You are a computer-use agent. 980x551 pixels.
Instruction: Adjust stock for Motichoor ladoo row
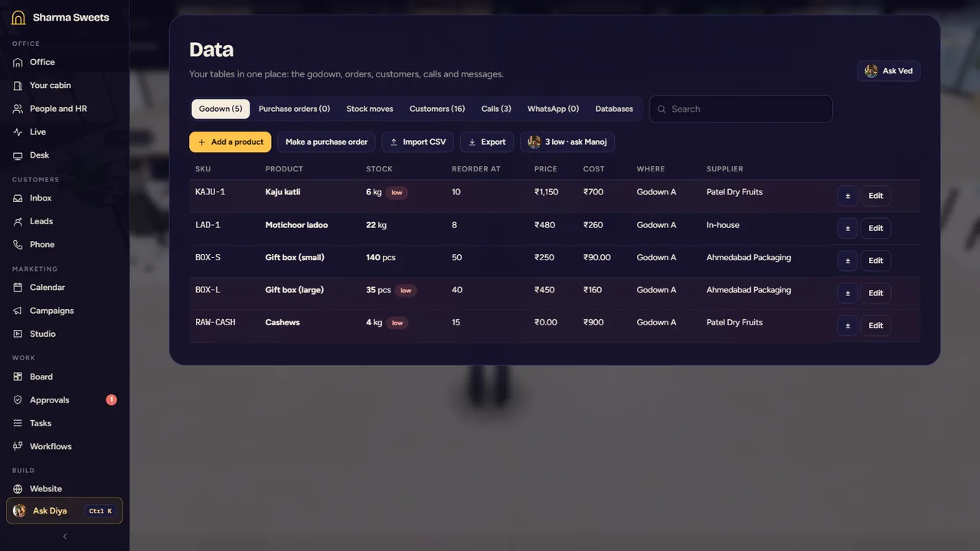[848, 228]
